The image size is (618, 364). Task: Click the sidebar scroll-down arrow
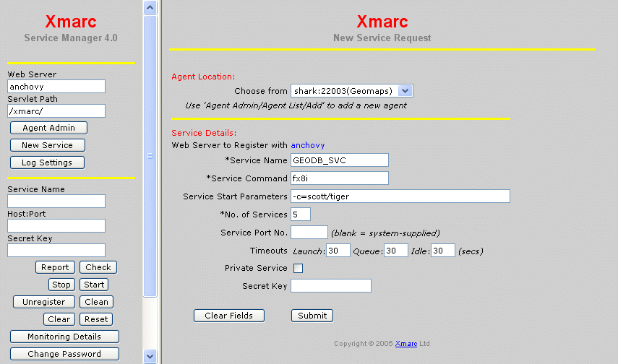(150, 357)
